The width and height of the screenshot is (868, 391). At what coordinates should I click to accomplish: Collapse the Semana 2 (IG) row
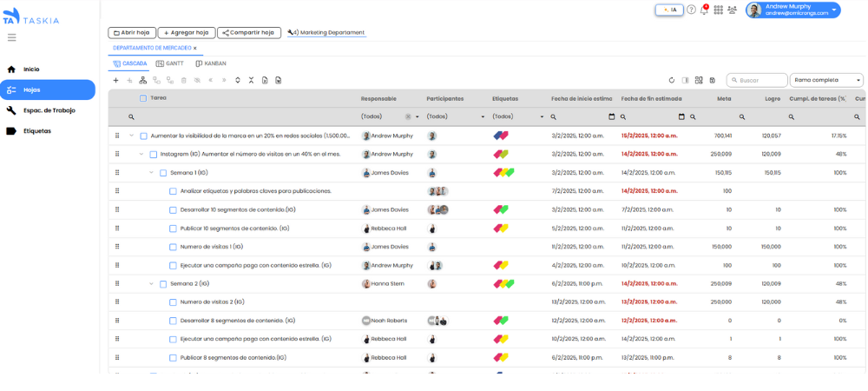151,283
